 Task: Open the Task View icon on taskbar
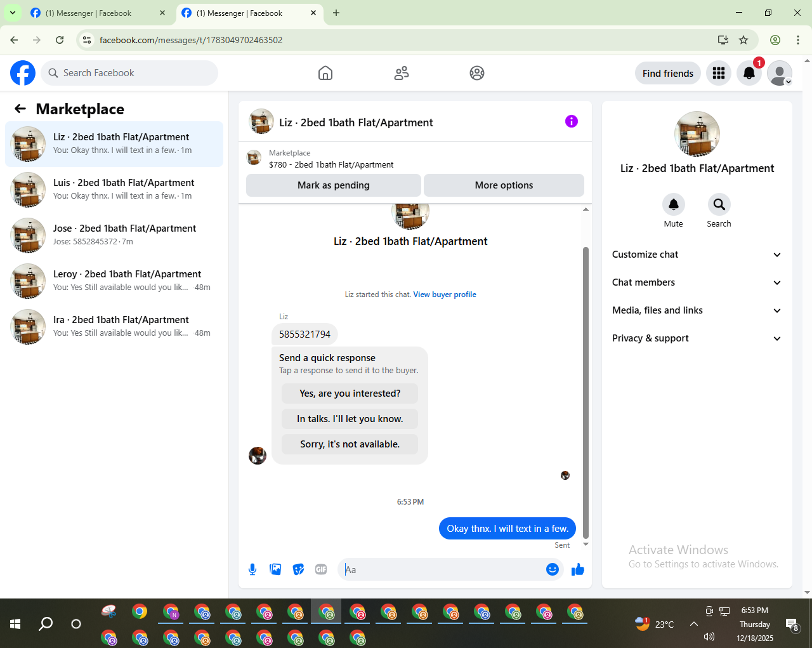pos(76,624)
